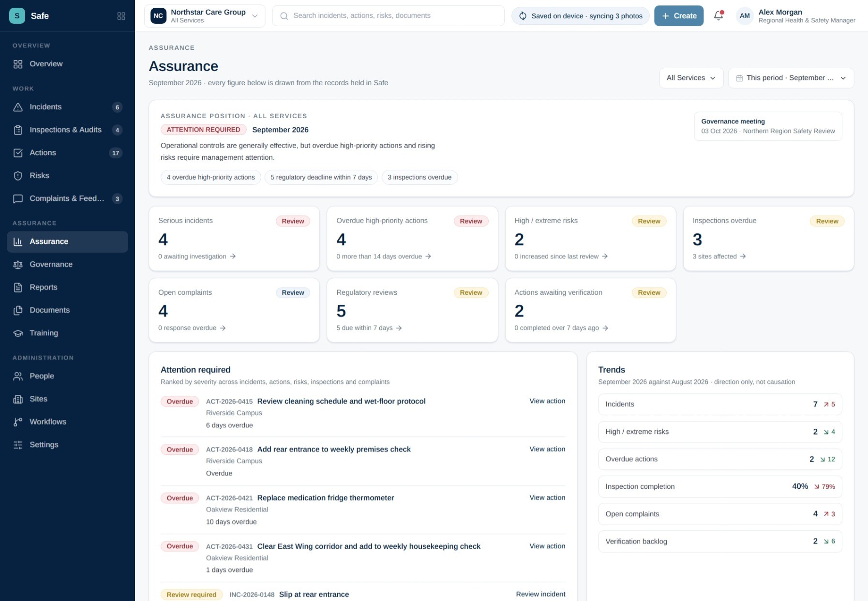Click the Reports document icon
The image size is (868, 601).
pos(18,287)
